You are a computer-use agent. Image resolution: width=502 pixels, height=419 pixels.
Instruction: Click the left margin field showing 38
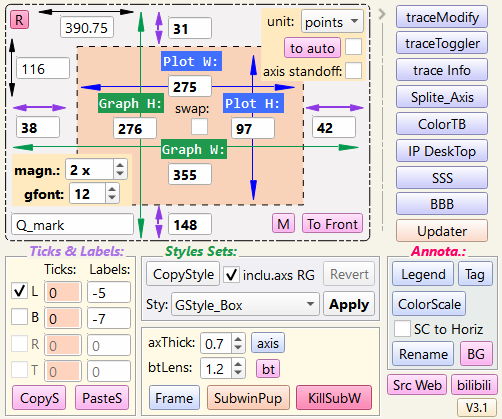pyautogui.click(x=38, y=127)
